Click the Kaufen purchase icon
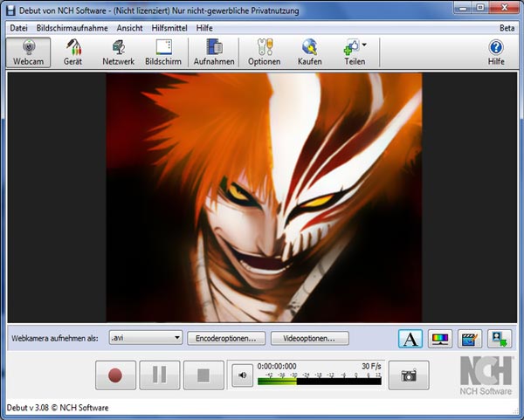This screenshot has height=420, width=524. click(309, 53)
